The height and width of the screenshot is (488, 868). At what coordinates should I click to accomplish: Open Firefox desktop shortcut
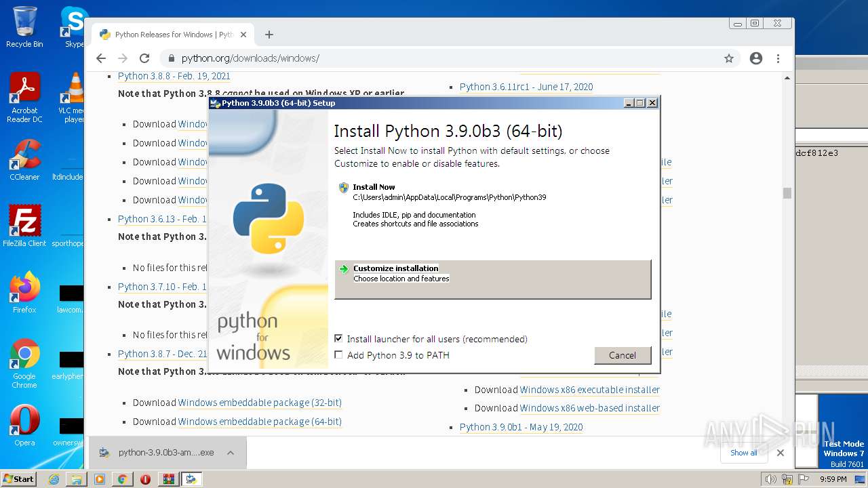[24, 292]
